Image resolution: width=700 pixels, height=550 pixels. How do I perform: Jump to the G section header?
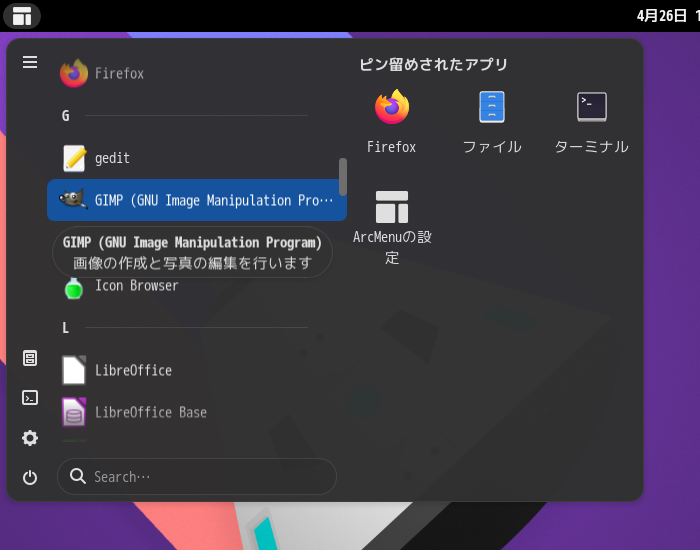click(x=66, y=116)
